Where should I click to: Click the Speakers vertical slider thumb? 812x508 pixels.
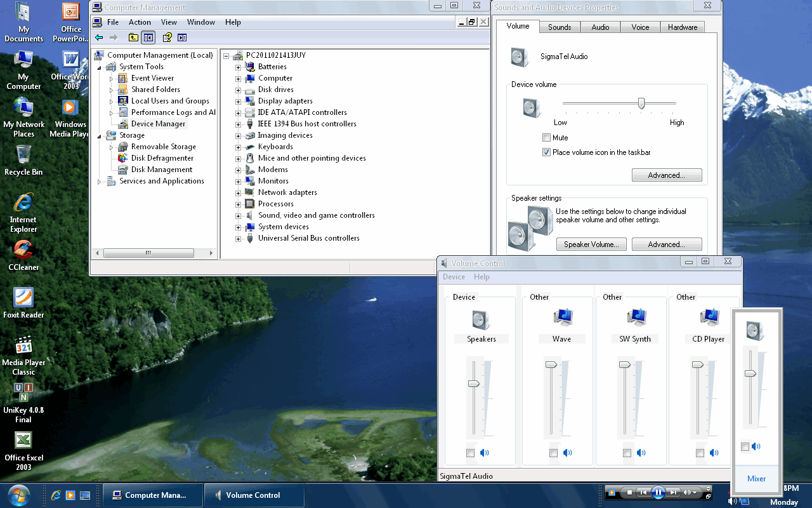pyautogui.click(x=473, y=383)
